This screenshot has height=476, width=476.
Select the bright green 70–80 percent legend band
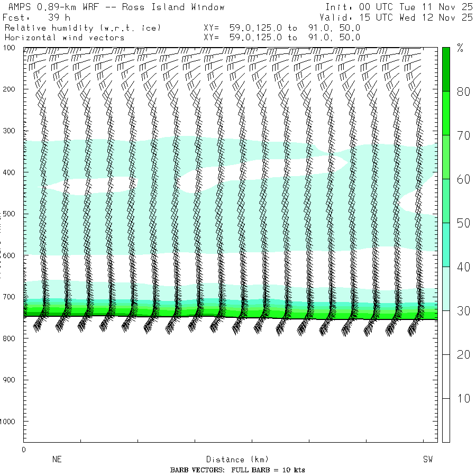coord(446,113)
